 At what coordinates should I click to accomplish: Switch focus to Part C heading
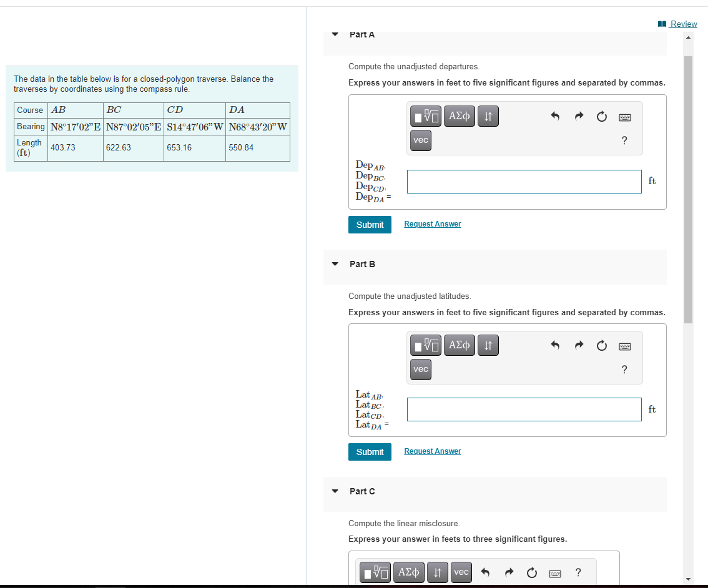pyautogui.click(x=361, y=491)
